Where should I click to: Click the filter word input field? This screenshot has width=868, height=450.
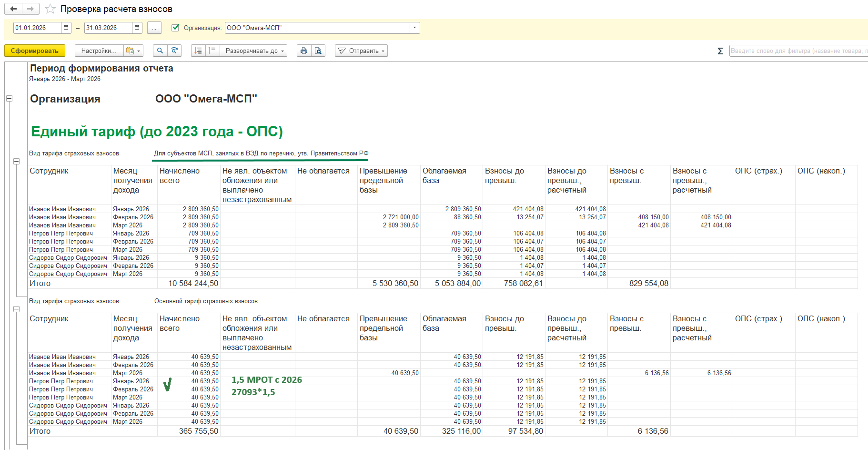(x=798, y=51)
